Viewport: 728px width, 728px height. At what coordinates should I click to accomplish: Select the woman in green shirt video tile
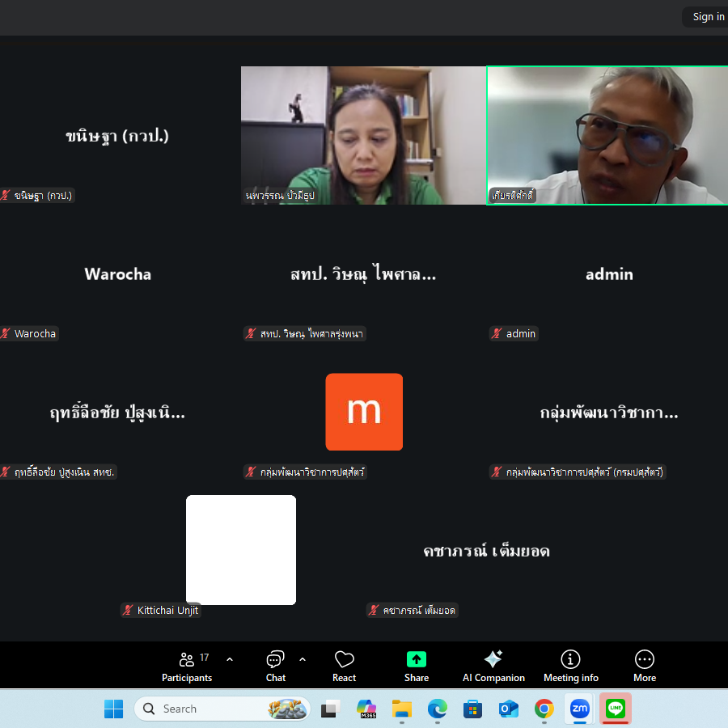tap(363, 135)
